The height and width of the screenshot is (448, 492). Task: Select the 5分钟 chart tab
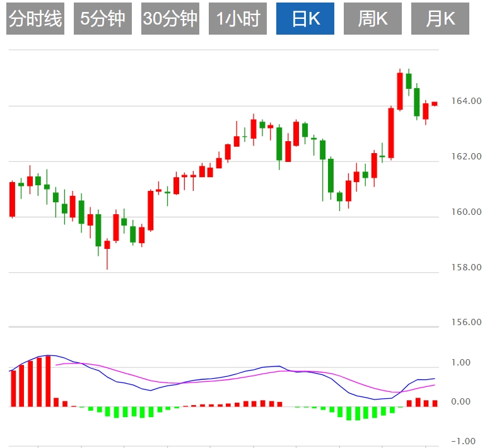coord(103,19)
